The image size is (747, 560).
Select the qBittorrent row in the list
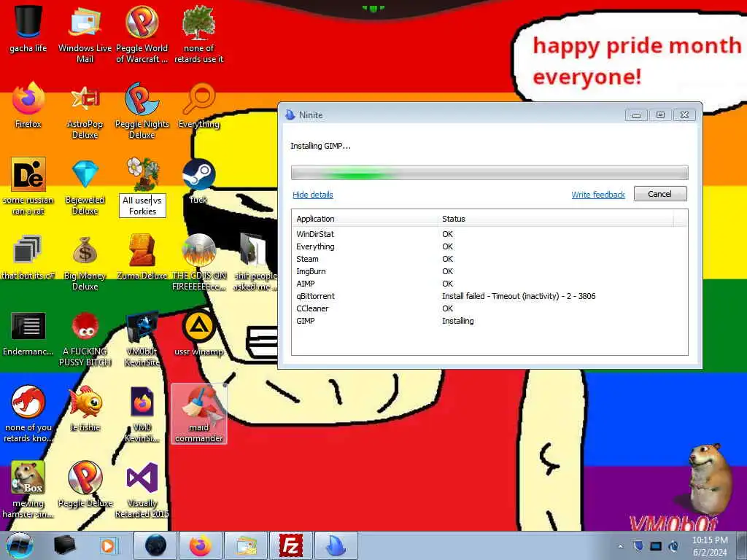click(x=489, y=296)
